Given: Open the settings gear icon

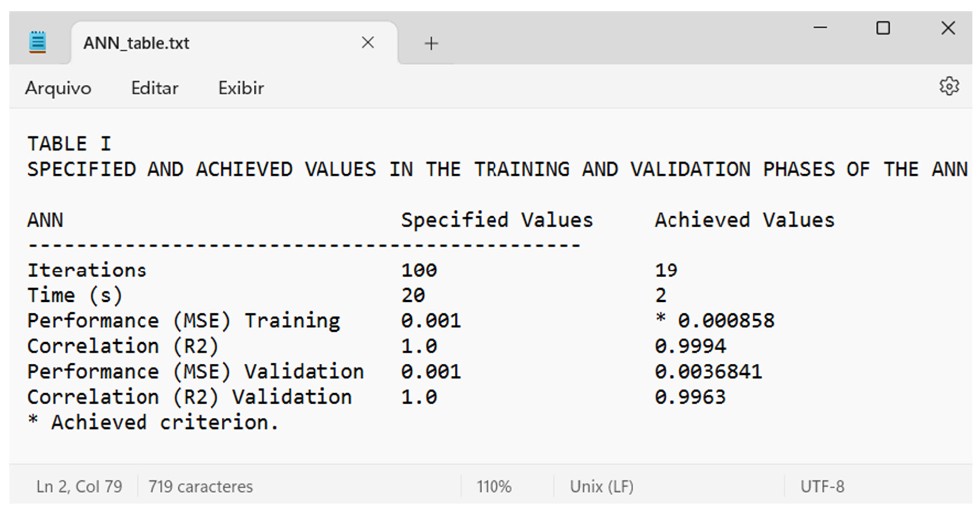Looking at the screenshot, I should click(x=949, y=87).
